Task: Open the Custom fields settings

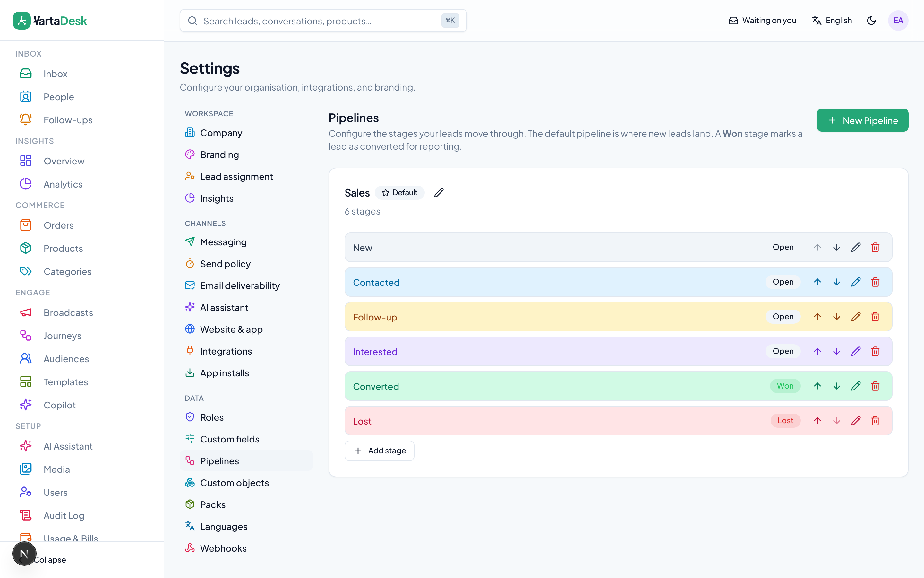Action: click(246, 439)
